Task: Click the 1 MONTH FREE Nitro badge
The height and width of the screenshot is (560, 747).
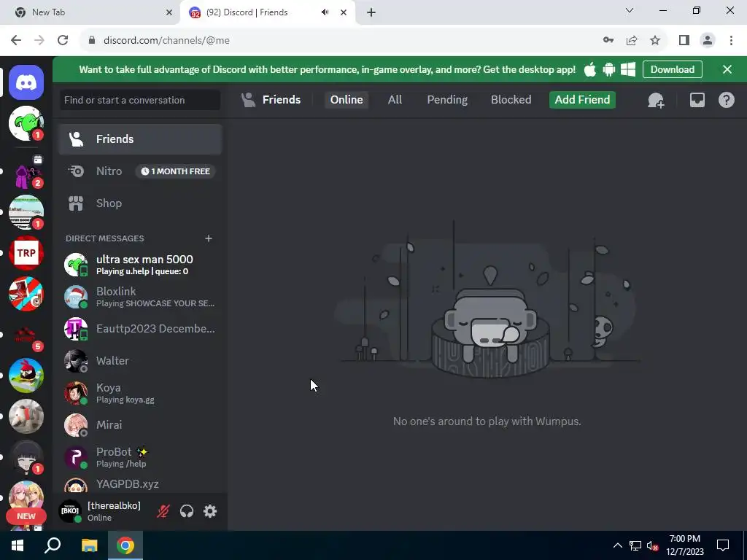Action: coord(175,171)
